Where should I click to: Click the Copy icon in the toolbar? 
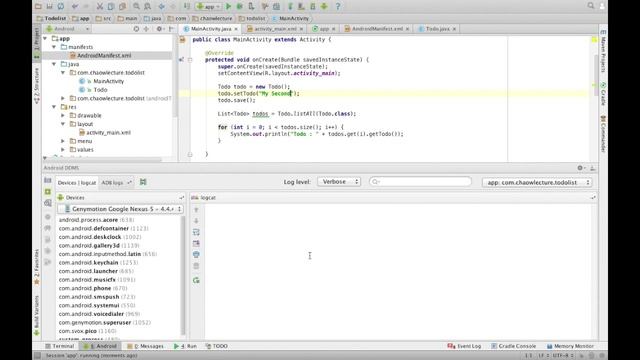111,7
